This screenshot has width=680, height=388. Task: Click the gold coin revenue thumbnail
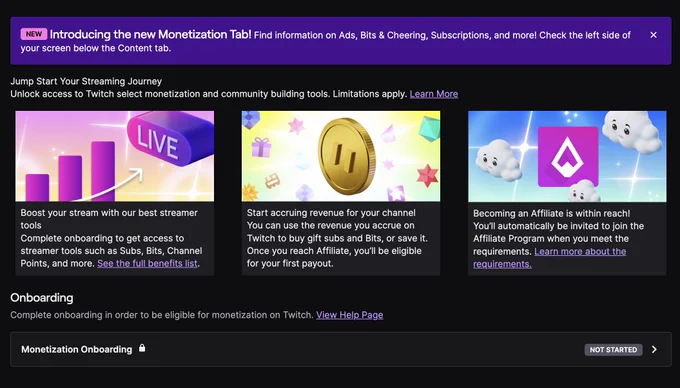coord(341,156)
